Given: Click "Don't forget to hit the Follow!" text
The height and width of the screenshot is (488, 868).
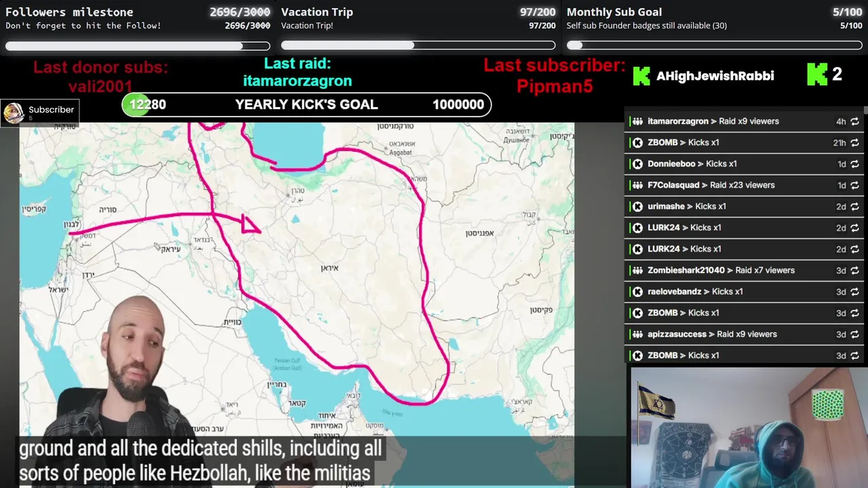Looking at the screenshot, I should point(83,26).
